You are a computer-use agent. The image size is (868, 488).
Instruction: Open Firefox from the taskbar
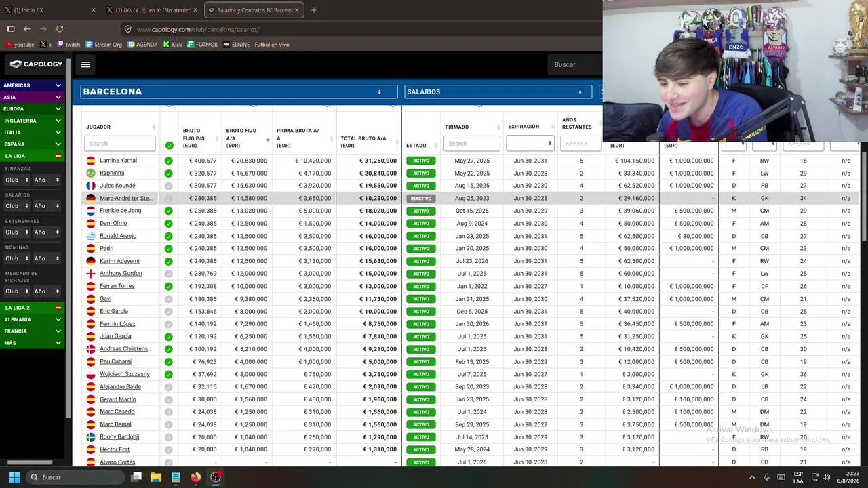point(195,477)
